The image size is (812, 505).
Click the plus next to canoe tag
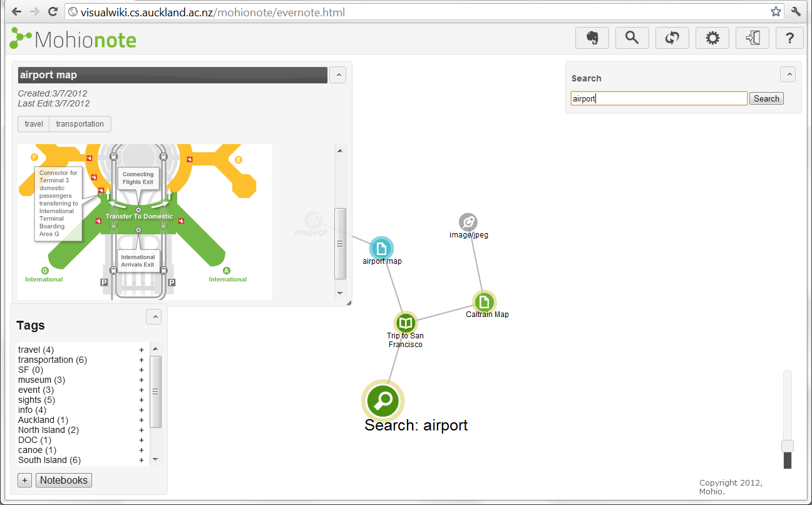pos(141,450)
